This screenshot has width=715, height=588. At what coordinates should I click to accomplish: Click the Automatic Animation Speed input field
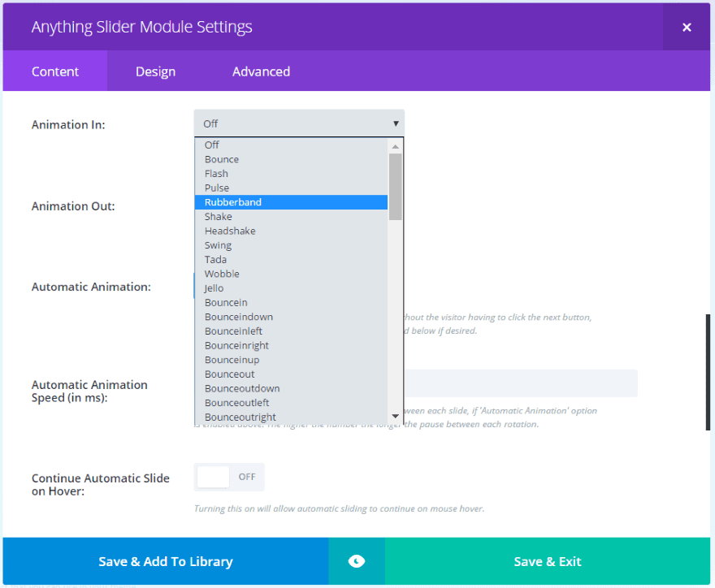(520, 383)
